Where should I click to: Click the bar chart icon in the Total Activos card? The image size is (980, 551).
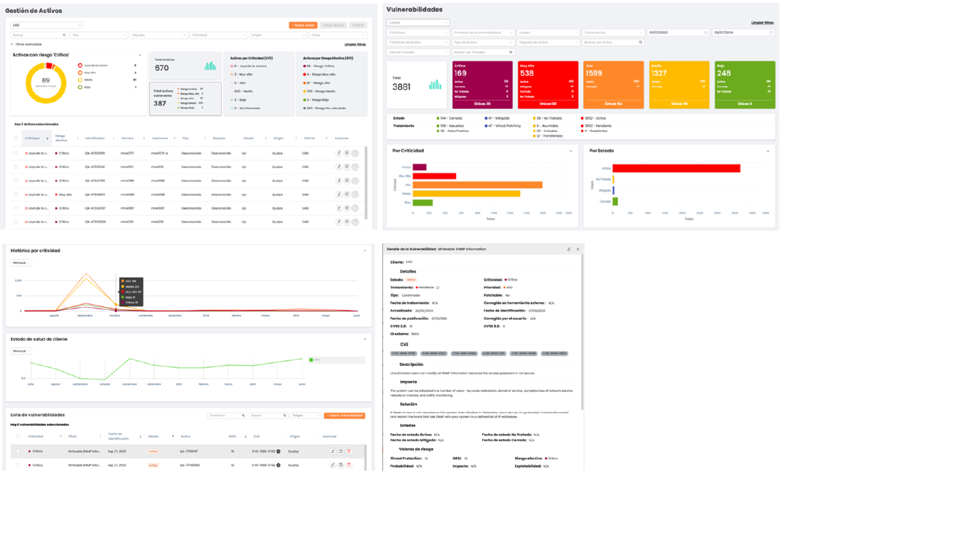click(210, 66)
